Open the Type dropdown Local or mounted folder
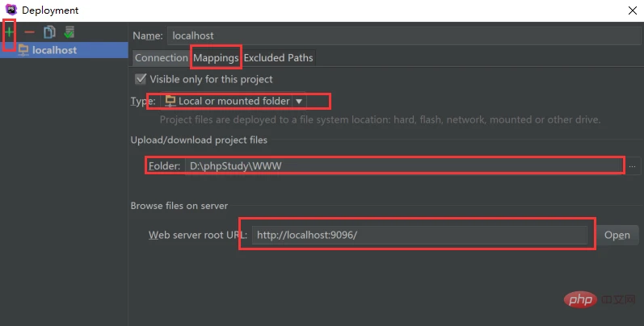The height and width of the screenshot is (326, 644). tap(234, 101)
